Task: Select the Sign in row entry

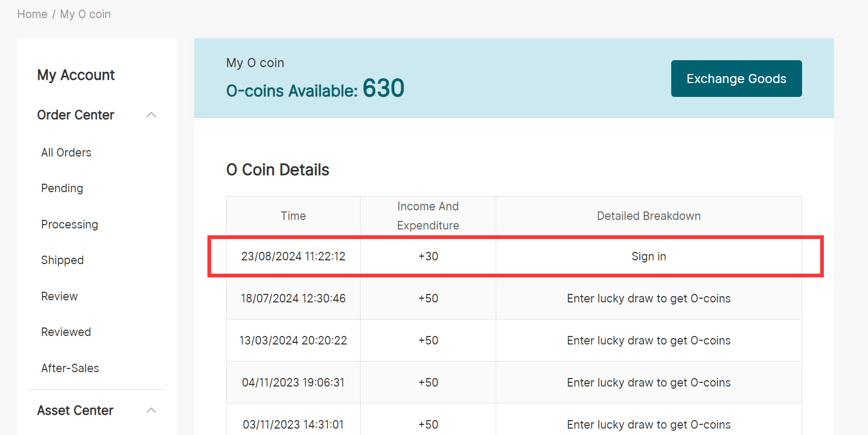Action: click(648, 257)
